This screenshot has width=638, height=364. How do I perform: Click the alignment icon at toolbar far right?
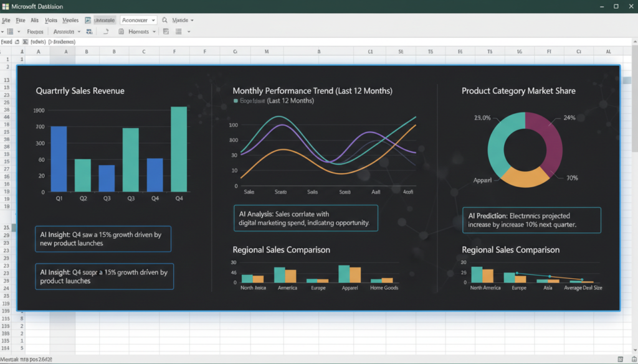coord(178,31)
